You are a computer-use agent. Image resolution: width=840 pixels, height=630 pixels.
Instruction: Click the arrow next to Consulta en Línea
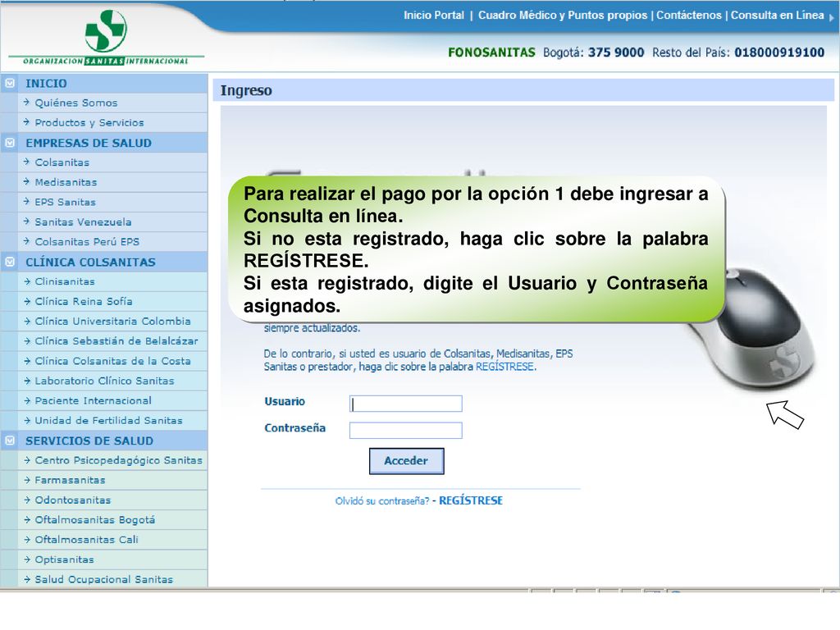click(x=832, y=17)
